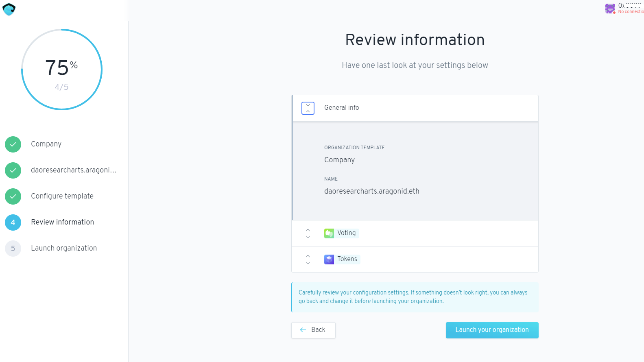Click the 75% circular progress indicator

[61, 70]
